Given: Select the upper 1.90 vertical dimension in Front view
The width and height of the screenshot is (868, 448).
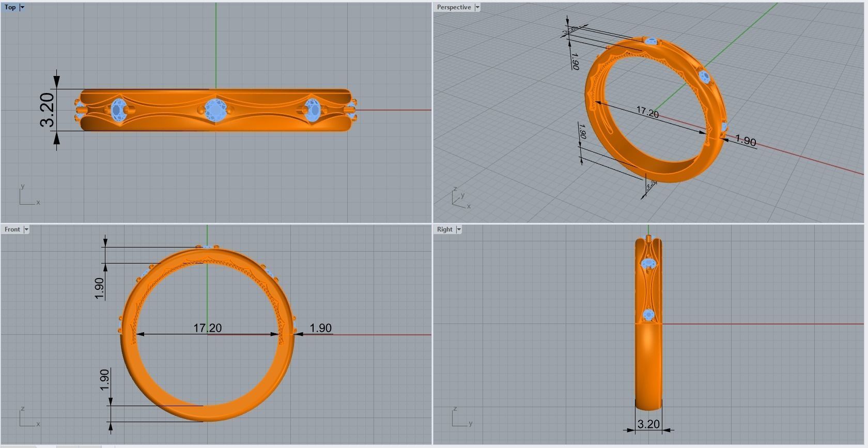Looking at the screenshot, I should [x=100, y=288].
